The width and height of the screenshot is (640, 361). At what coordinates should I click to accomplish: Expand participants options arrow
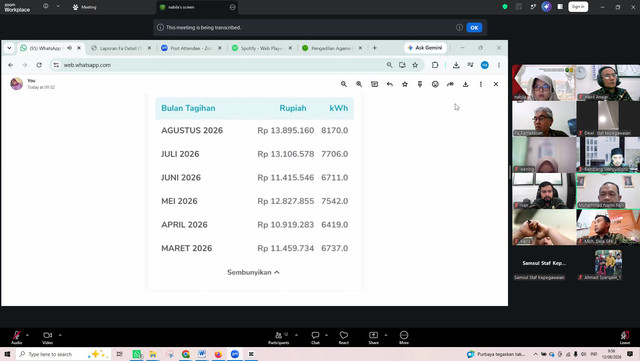click(x=296, y=335)
